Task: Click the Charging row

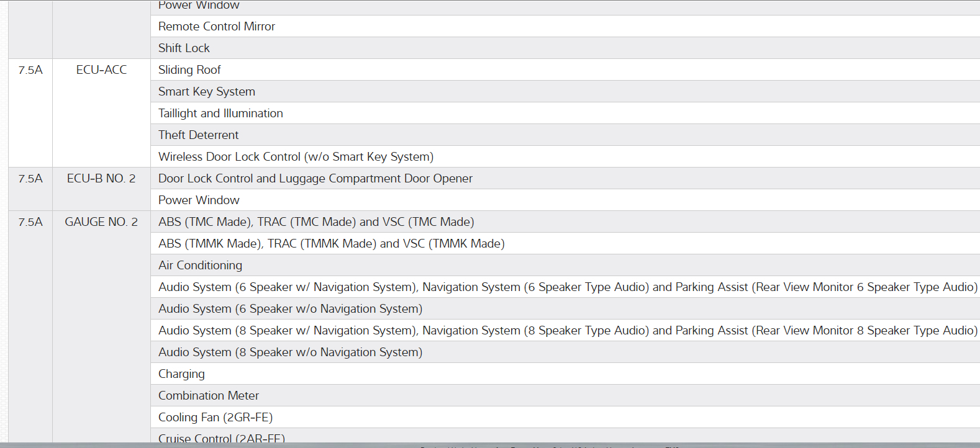Action: coord(181,374)
